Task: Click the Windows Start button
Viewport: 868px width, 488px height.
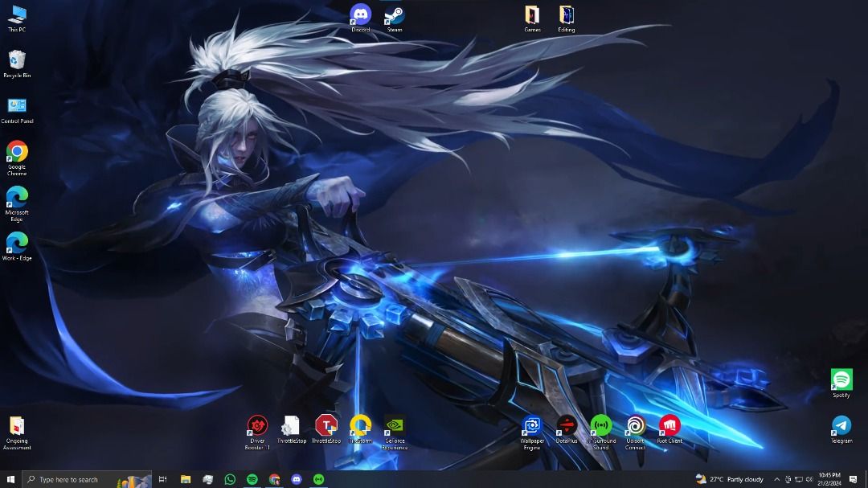Action: pos(10,479)
